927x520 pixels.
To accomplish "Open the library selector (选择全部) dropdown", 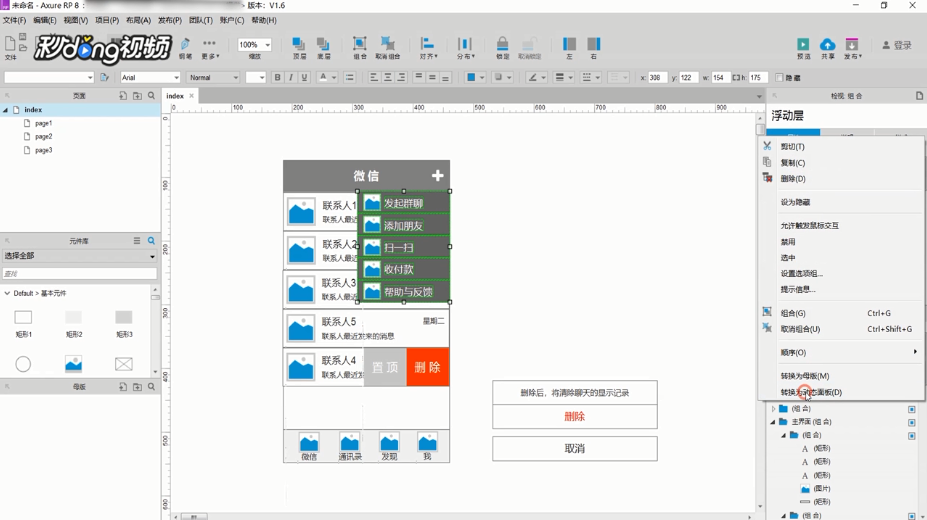I will [x=79, y=256].
